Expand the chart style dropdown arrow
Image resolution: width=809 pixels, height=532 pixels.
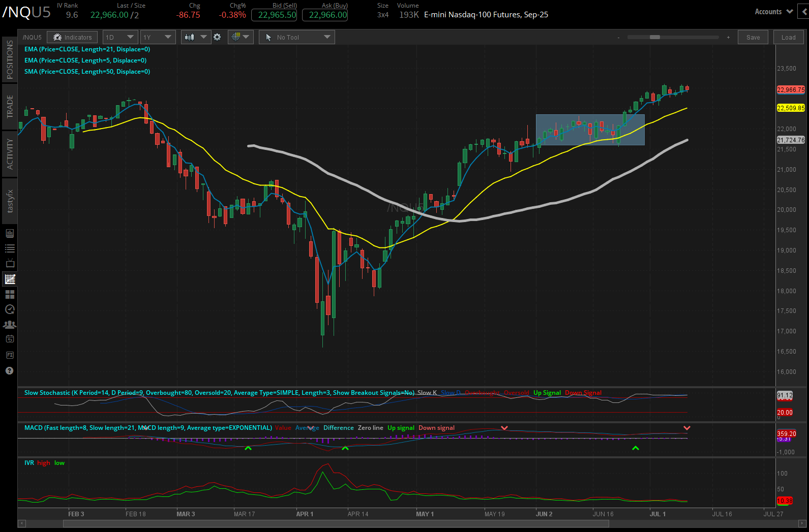point(204,37)
